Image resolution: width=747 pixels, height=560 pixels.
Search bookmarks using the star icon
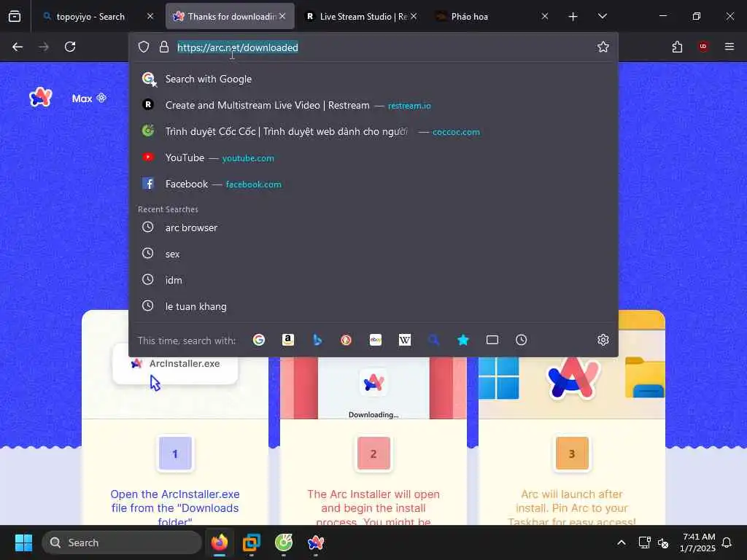click(463, 340)
